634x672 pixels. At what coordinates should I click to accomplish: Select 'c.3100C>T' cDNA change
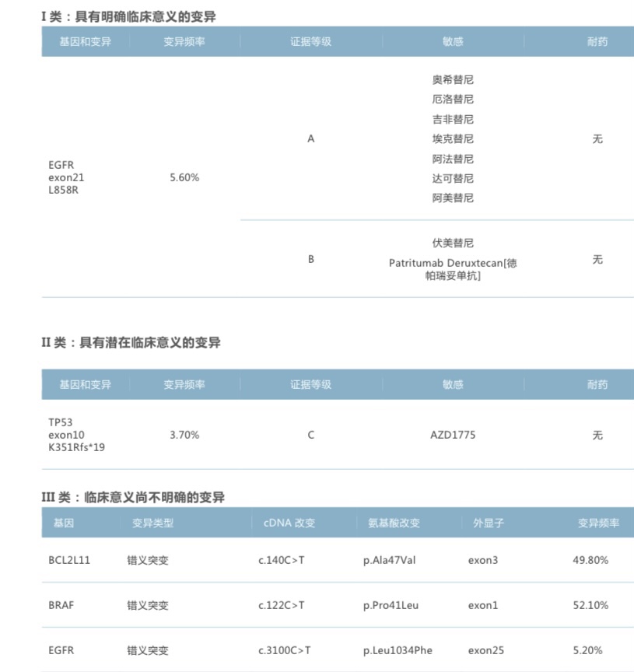pos(284,650)
